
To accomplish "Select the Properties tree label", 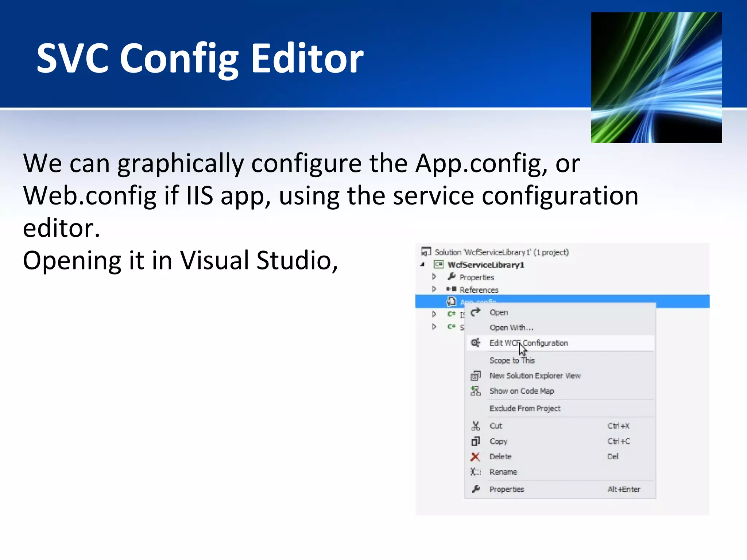I will (477, 277).
